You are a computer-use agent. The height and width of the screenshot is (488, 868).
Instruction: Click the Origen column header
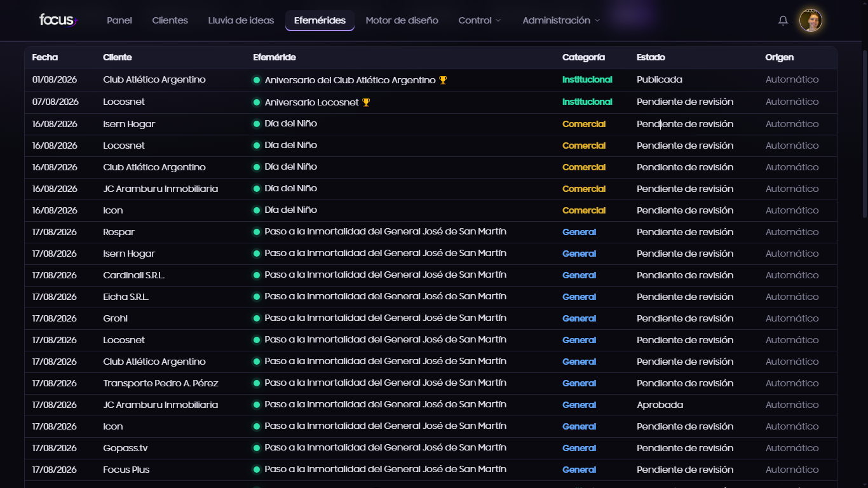point(779,57)
